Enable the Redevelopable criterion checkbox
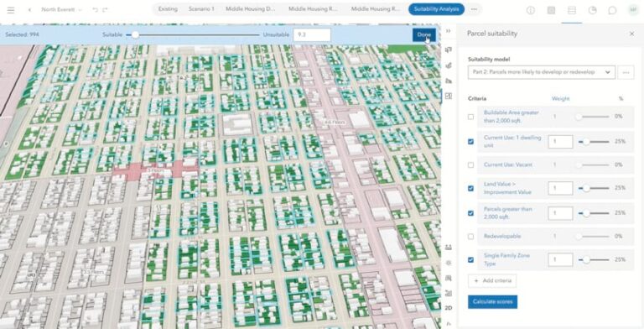 470,237
